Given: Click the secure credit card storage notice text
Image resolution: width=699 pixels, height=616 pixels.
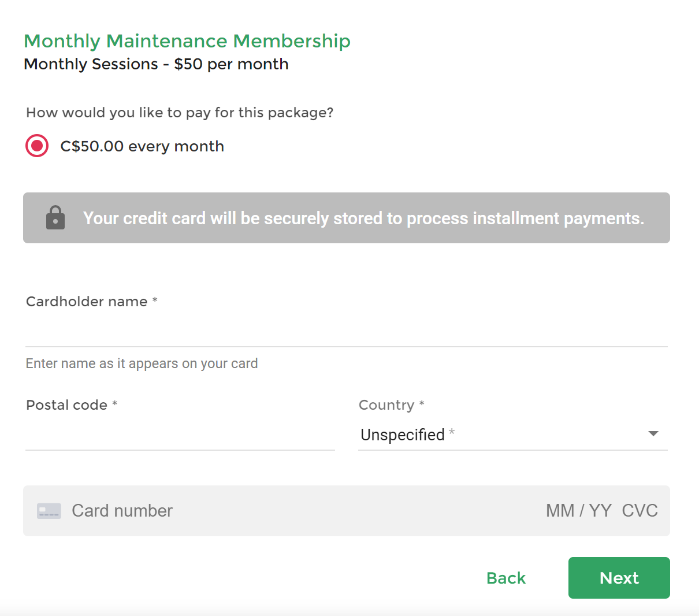Looking at the screenshot, I should tap(363, 218).
